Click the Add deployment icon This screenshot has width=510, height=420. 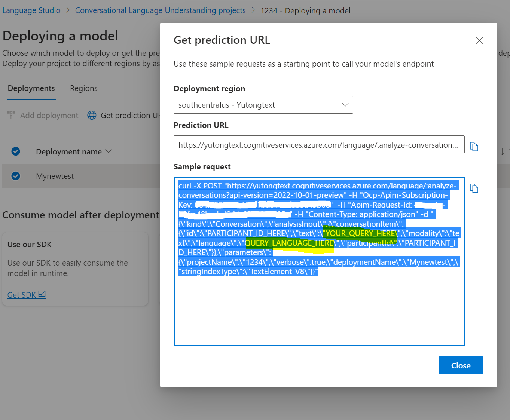tap(11, 115)
